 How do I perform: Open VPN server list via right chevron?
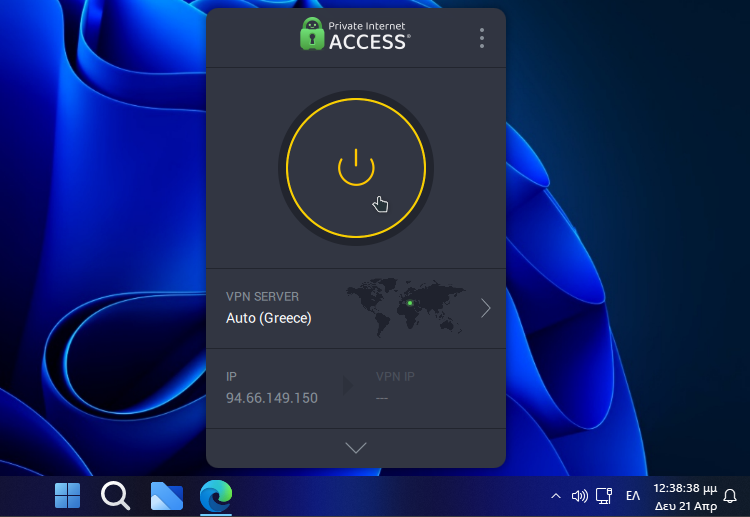tap(485, 308)
